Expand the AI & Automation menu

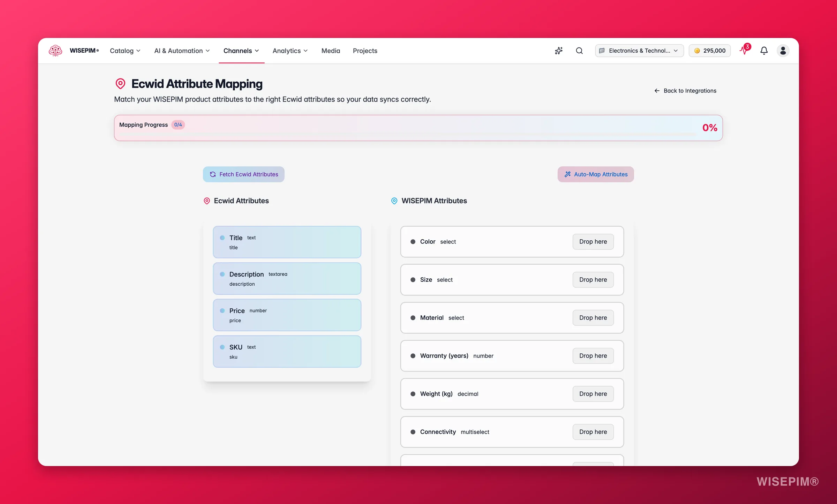click(182, 51)
